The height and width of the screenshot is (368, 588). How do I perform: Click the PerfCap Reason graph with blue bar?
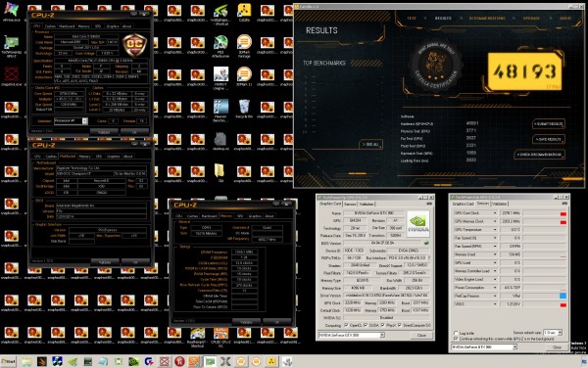point(545,296)
